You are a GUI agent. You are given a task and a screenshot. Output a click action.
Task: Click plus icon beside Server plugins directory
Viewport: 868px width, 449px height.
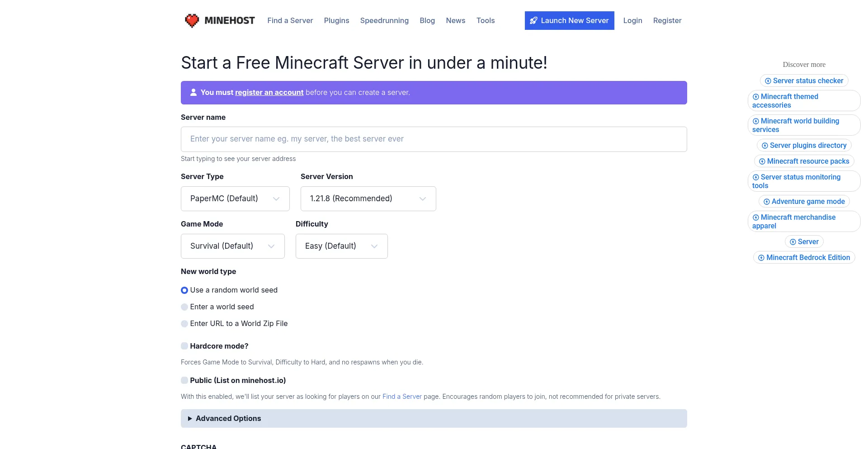[764, 146]
